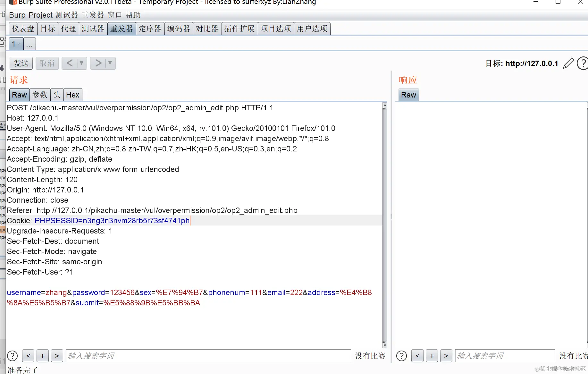Click the Cookie PHPSESSID value

[112, 221]
